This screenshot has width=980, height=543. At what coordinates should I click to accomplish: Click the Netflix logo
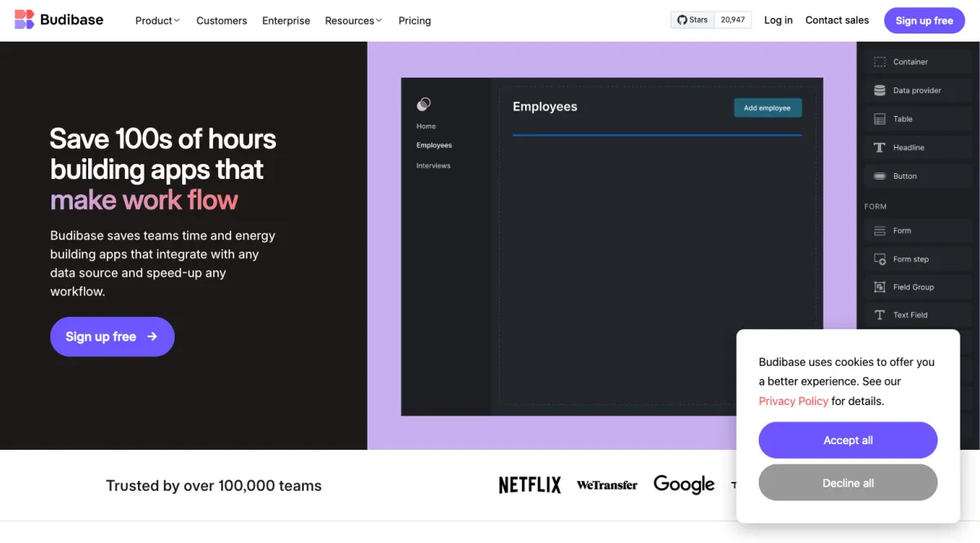coord(530,485)
